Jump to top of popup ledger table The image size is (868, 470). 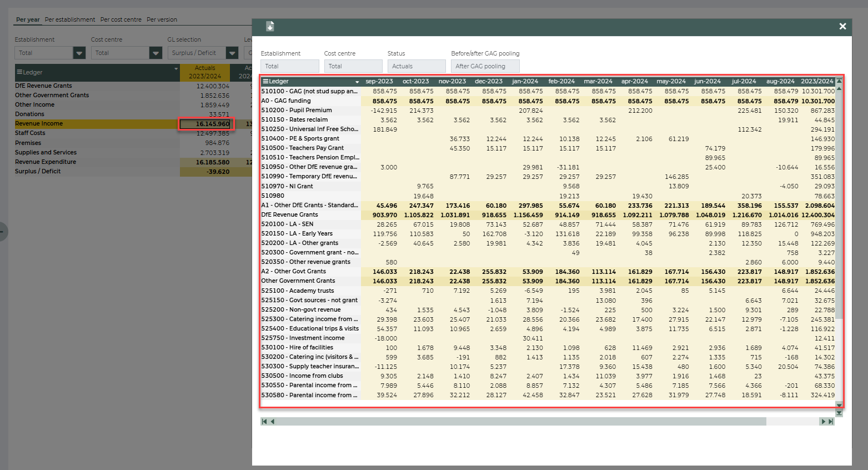(x=839, y=81)
